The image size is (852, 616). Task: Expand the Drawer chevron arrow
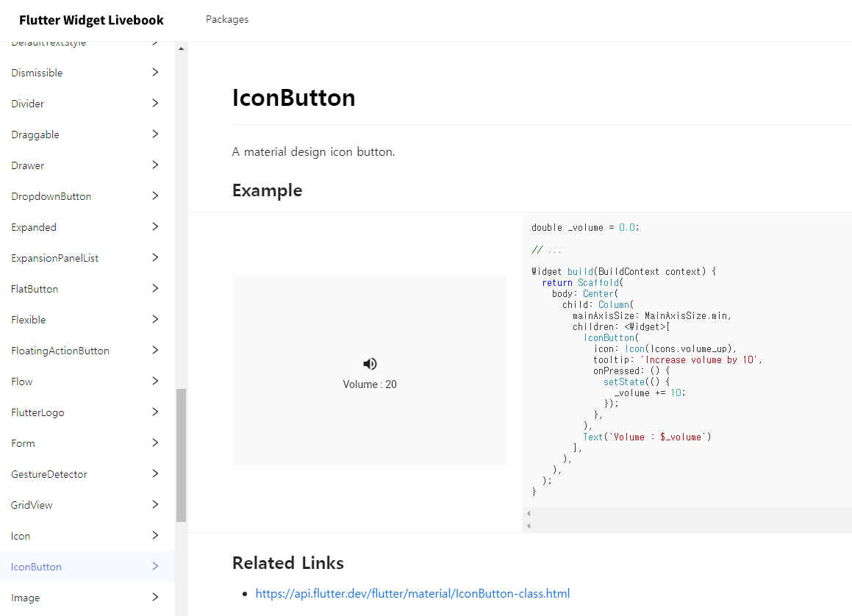click(155, 165)
